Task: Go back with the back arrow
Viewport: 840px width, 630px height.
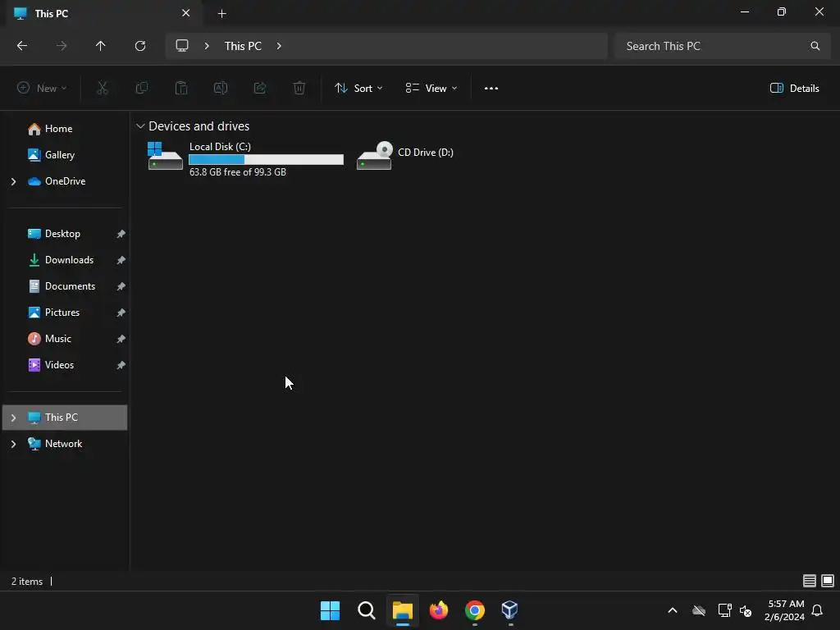Action: click(22, 46)
